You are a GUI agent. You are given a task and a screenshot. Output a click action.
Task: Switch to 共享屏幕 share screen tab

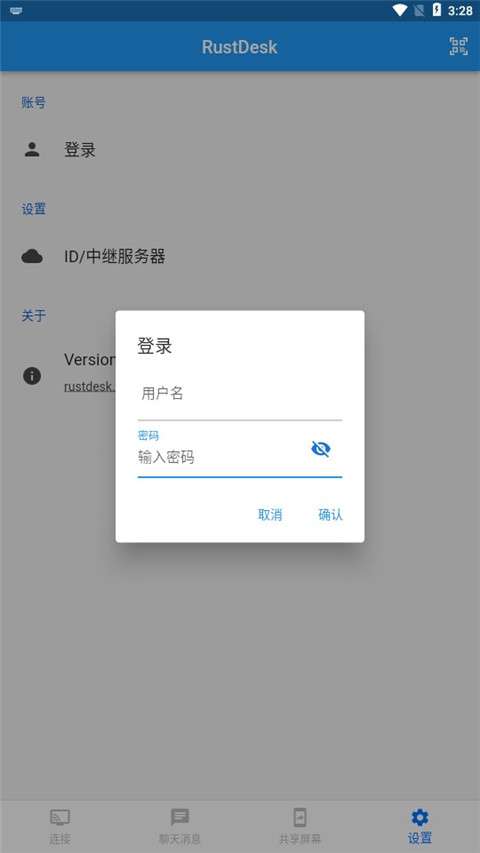300,826
